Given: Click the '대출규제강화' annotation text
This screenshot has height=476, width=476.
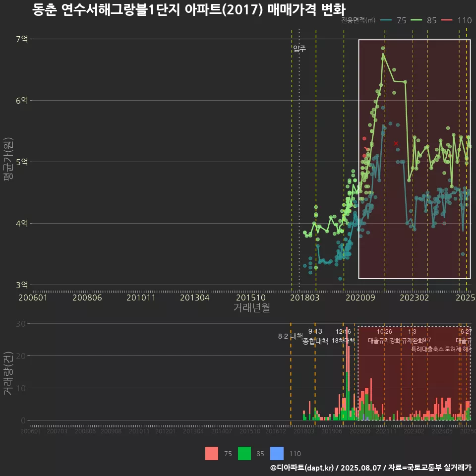Looking at the screenshot, I should click(x=384, y=341).
